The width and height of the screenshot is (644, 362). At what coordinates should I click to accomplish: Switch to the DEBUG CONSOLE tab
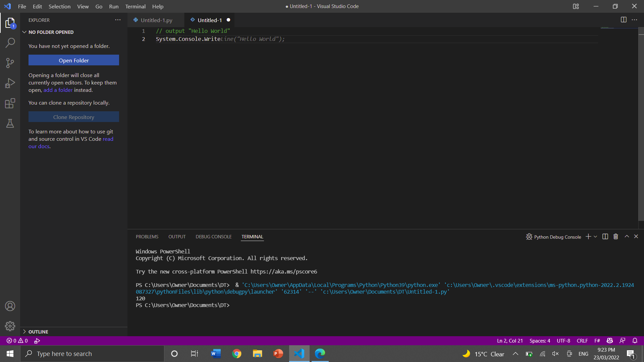[214, 237]
